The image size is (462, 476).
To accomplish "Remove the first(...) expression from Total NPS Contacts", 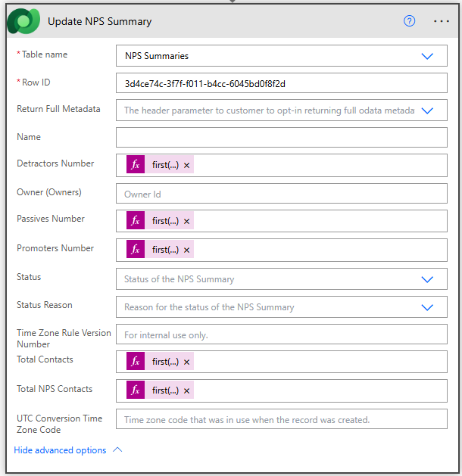I will tap(187, 390).
